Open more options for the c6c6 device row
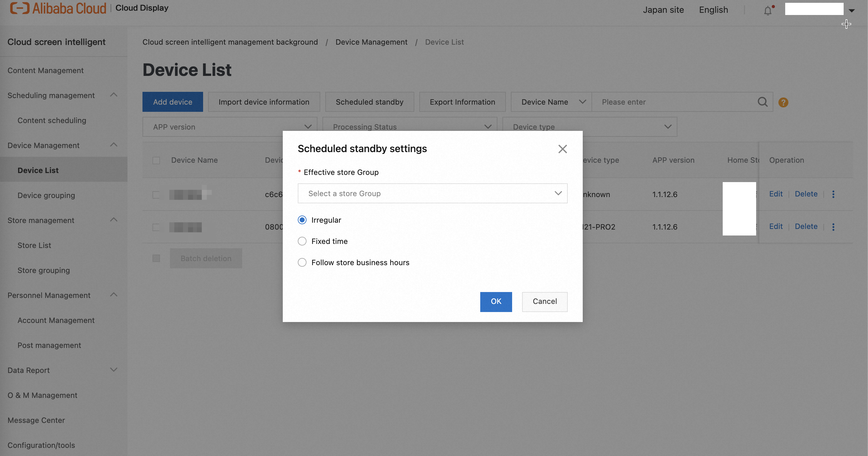This screenshot has width=868, height=456. pyautogui.click(x=833, y=194)
